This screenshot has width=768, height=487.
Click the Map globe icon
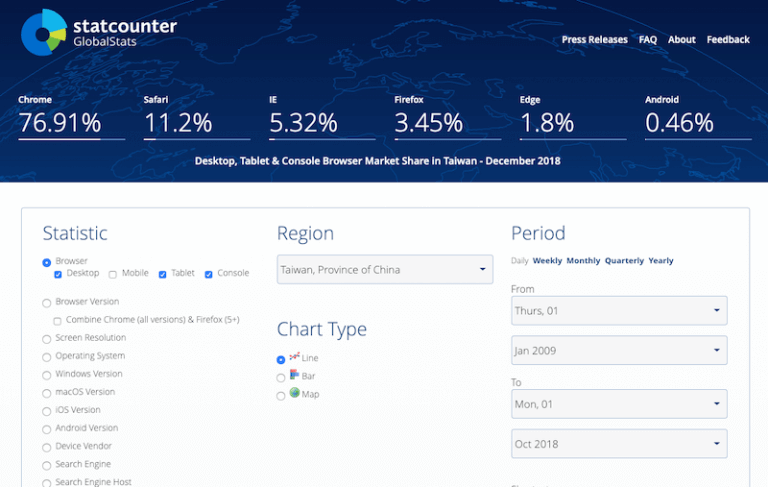pos(294,392)
